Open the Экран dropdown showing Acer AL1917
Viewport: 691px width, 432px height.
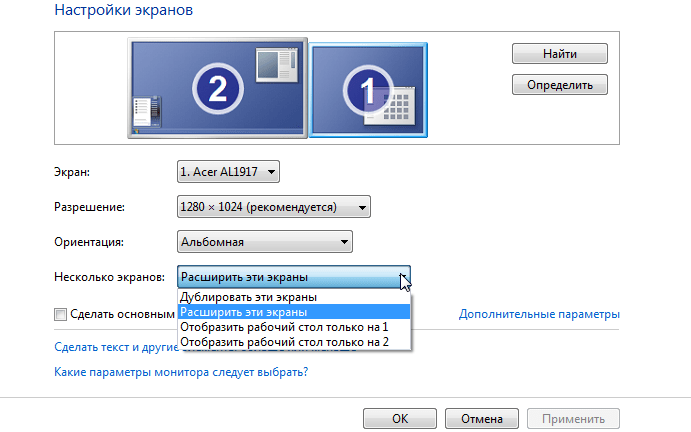(x=228, y=173)
